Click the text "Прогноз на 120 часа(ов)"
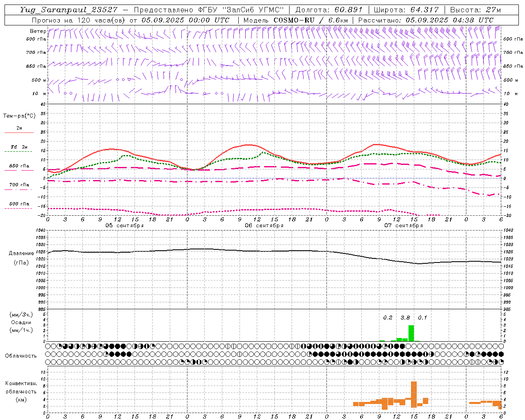 [x=79, y=20]
